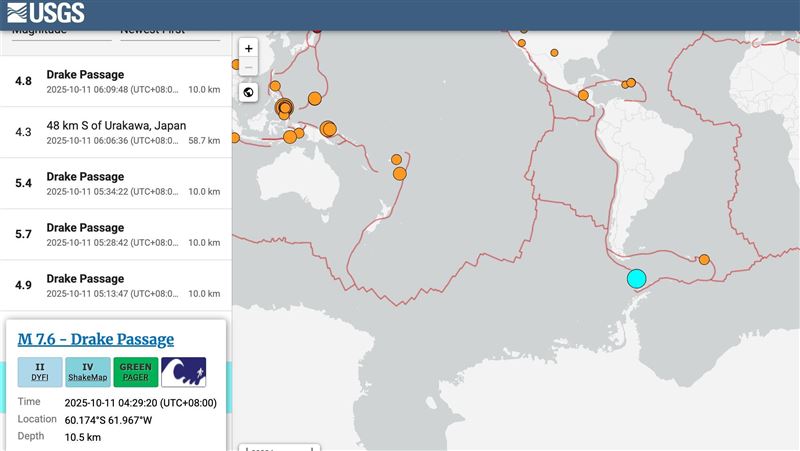Screen dimensions: 800x451
Task: Select the 5.7 Drake Passage list entry
Action: pos(116,234)
